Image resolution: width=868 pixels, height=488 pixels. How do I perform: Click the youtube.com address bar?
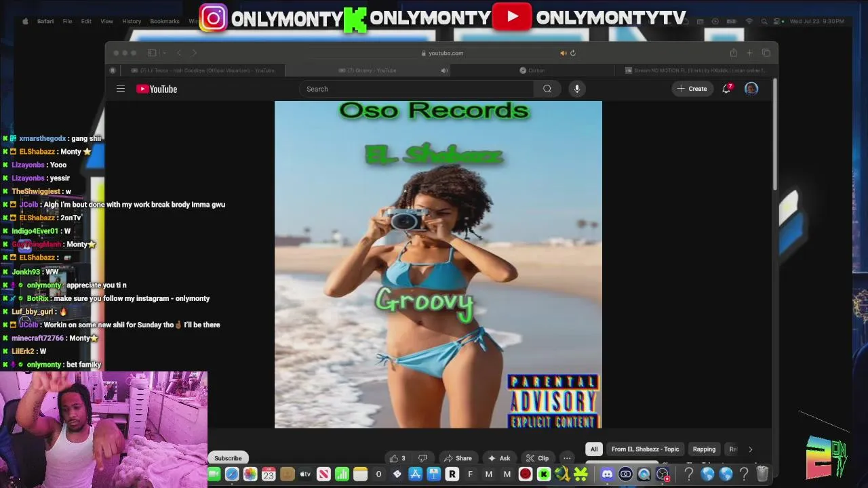pyautogui.click(x=442, y=53)
